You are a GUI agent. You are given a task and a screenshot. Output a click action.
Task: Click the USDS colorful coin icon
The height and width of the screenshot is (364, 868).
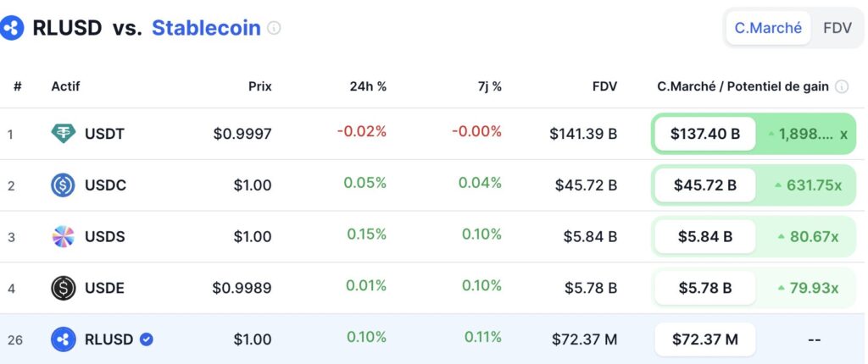(x=64, y=237)
